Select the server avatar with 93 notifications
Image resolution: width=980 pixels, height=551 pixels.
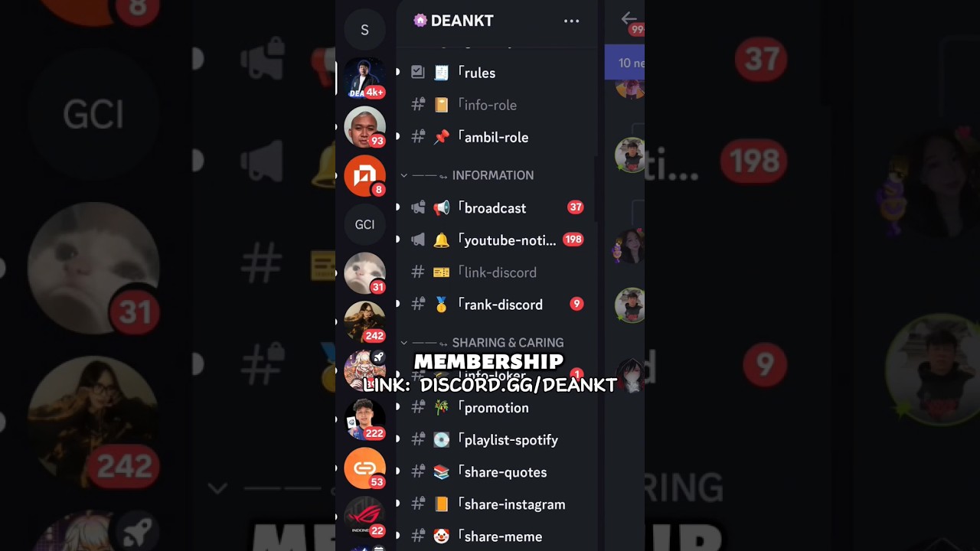pyautogui.click(x=364, y=127)
